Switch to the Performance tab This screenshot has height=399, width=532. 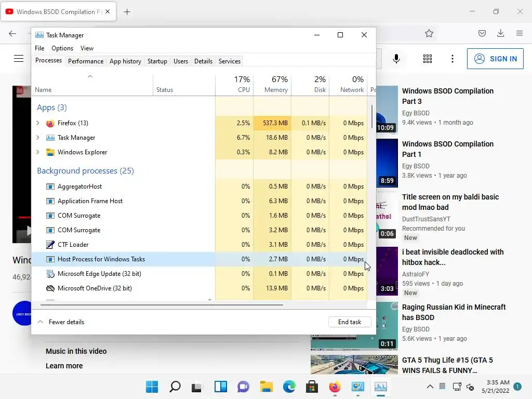pyautogui.click(x=86, y=61)
